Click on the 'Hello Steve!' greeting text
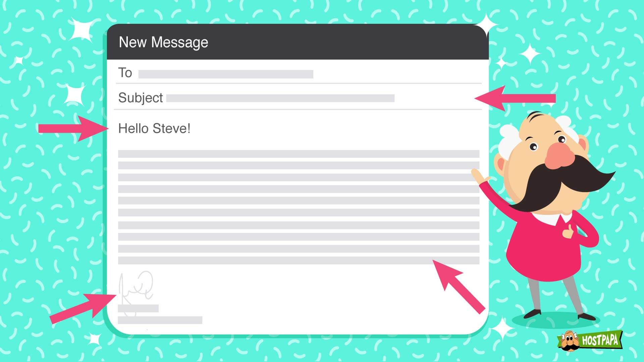The height and width of the screenshot is (362, 644). coord(154,128)
